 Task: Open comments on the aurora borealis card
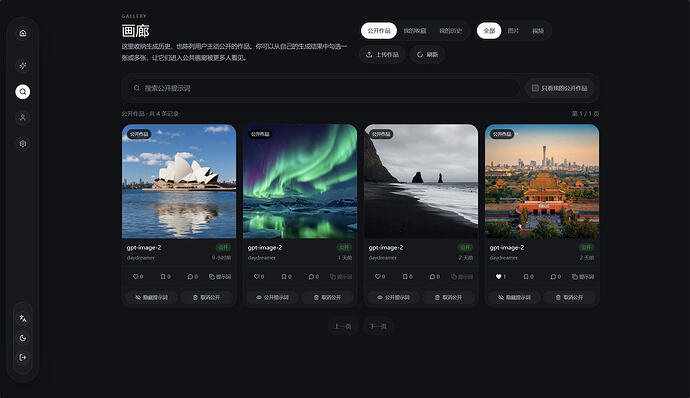pos(314,276)
